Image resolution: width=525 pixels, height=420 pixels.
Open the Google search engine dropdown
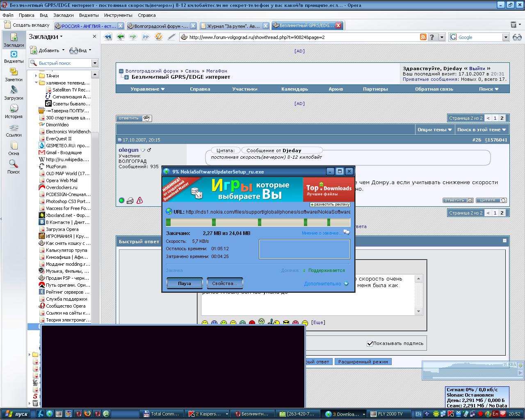pos(505,37)
